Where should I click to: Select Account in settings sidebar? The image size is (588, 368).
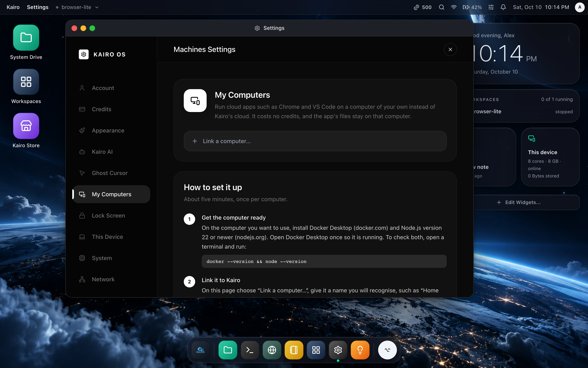111,88
